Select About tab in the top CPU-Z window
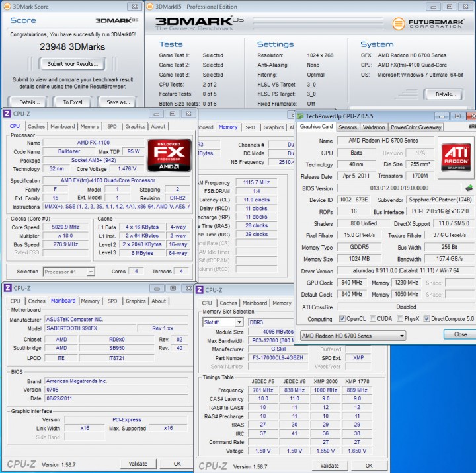 coord(158,127)
